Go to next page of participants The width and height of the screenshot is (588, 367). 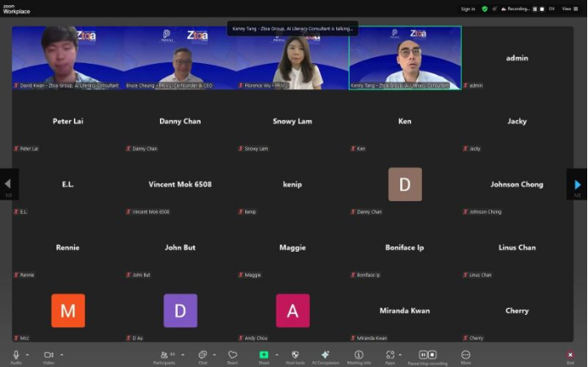pyautogui.click(x=577, y=184)
